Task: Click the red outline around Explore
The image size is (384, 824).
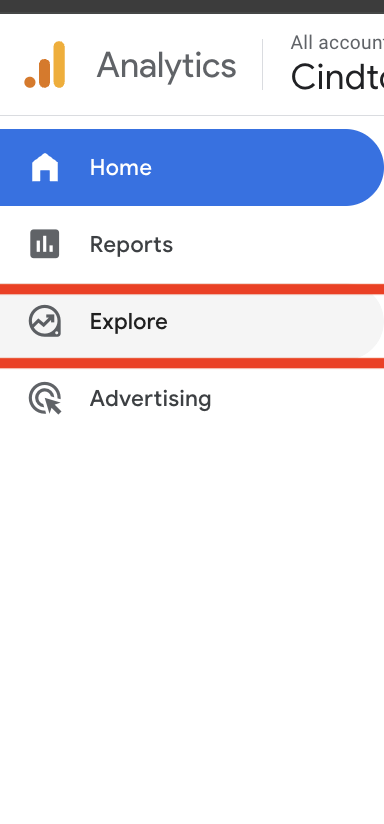Action: (x=192, y=289)
